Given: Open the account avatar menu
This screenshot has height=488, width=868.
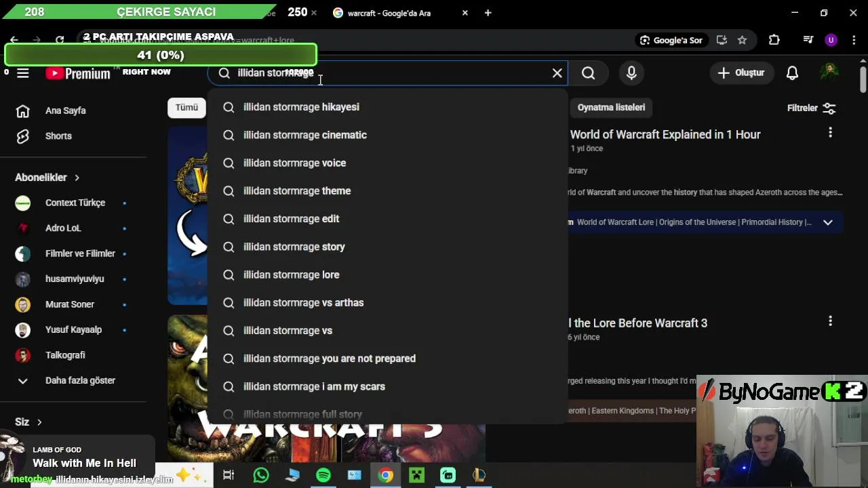Looking at the screenshot, I should [x=829, y=73].
